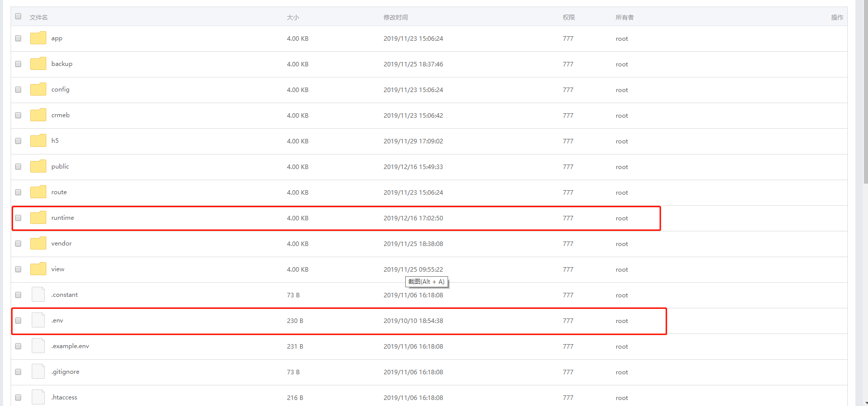Sort by 修改时间 column header
Image resolution: width=868 pixels, height=406 pixels.
pyautogui.click(x=396, y=17)
